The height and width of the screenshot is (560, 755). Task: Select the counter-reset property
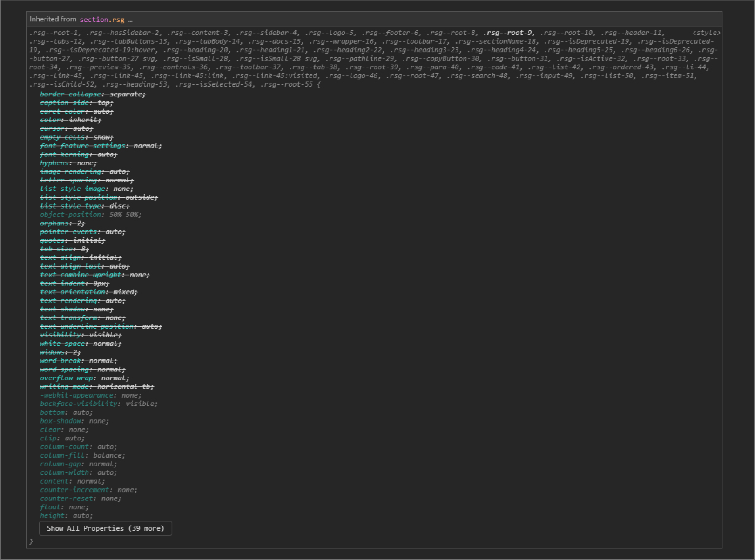pos(67,499)
